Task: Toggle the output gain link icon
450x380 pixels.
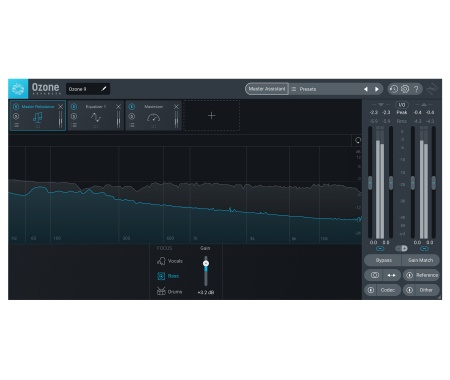Action: coord(424,249)
